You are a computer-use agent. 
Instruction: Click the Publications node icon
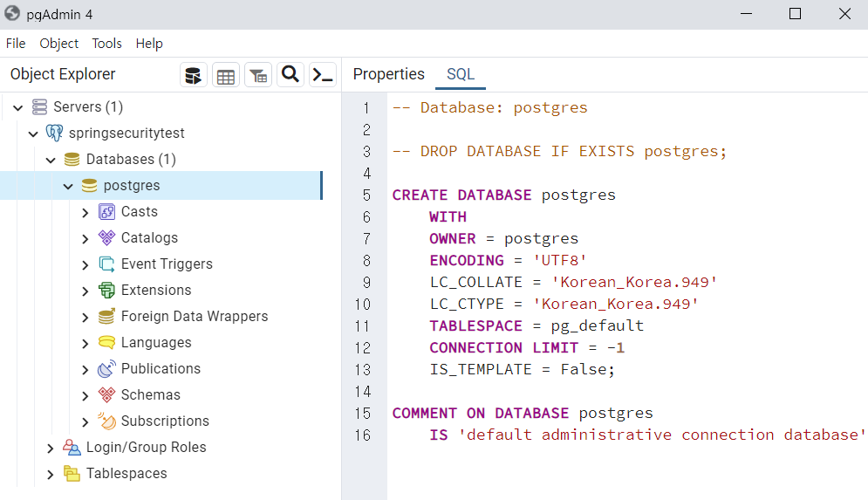[x=106, y=369]
